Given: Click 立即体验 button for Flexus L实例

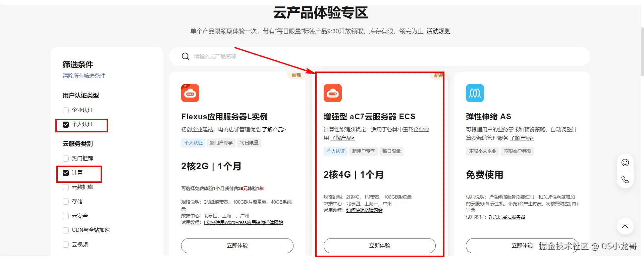Looking at the screenshot, I should (237, 246).
